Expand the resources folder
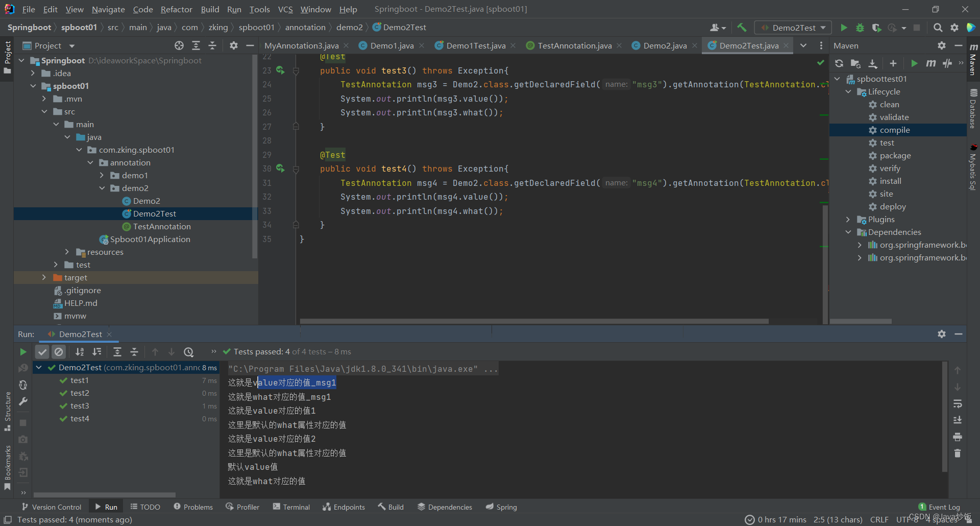The width and height of the screenshot is (980, 526). pyautogui.click(x=67, y=252)
